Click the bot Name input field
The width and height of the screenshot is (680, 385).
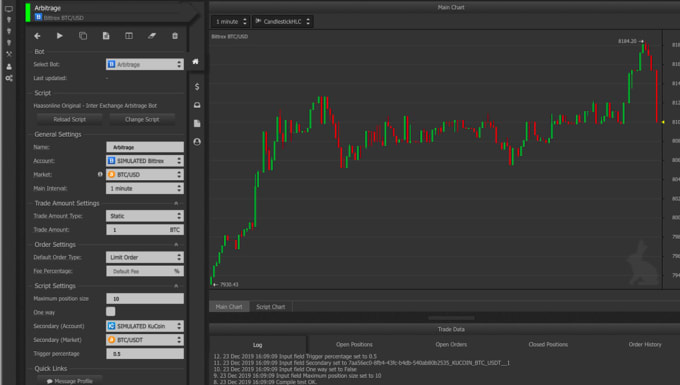point(145,147)
